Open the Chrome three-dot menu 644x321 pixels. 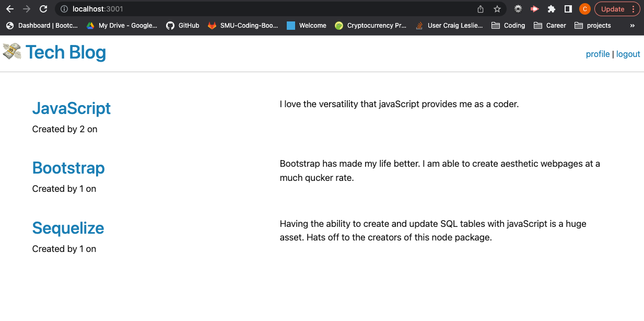click(x=634, y=9)
